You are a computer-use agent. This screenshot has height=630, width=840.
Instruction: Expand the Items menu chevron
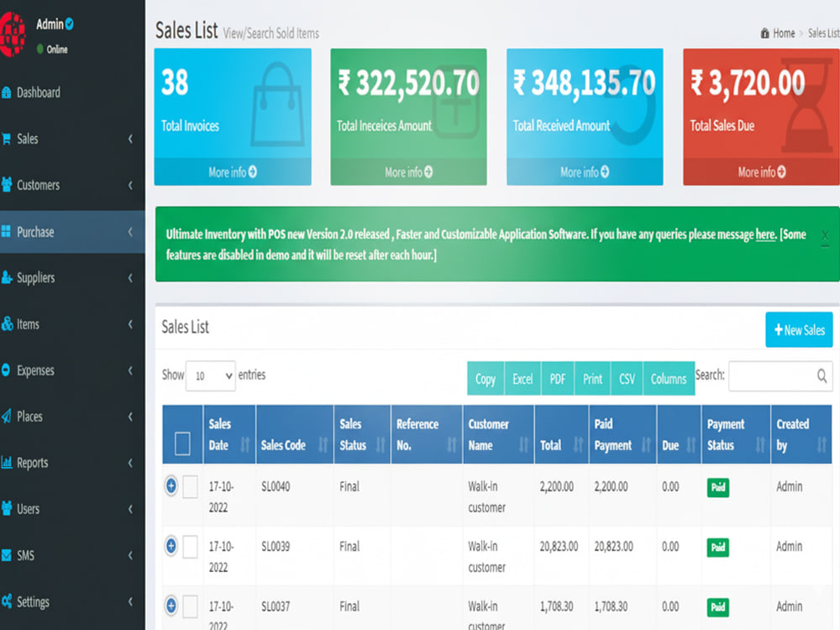tap(130, 323)
